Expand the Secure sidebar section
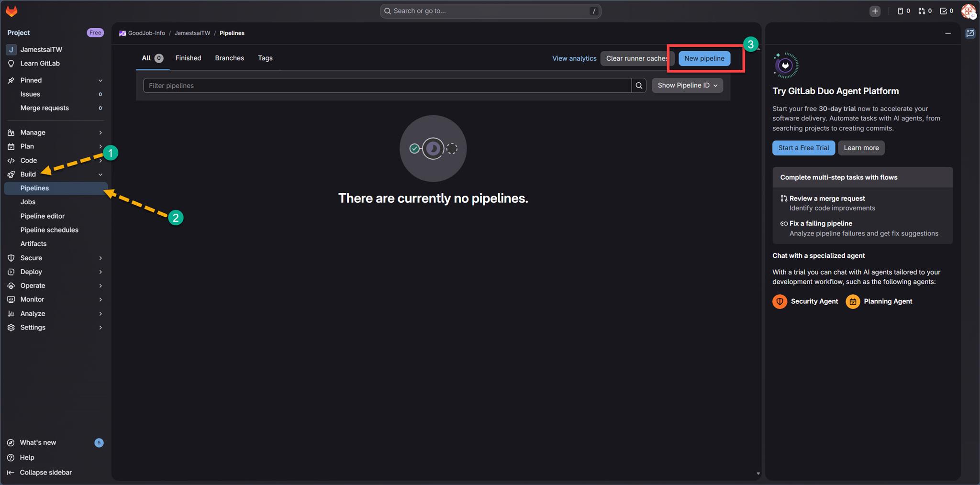The image size is (980, 485). point(100,258)
